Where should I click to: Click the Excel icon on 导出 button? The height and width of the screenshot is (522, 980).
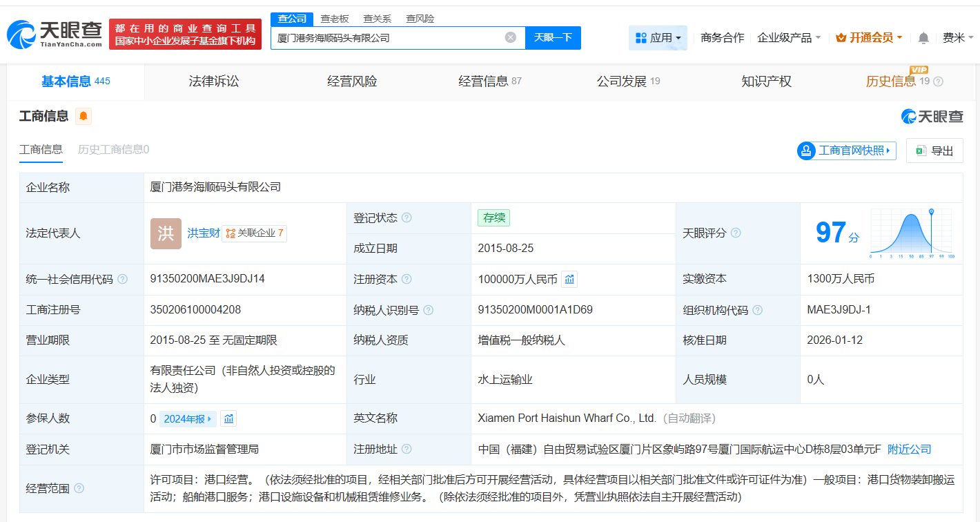coord(921,150)
